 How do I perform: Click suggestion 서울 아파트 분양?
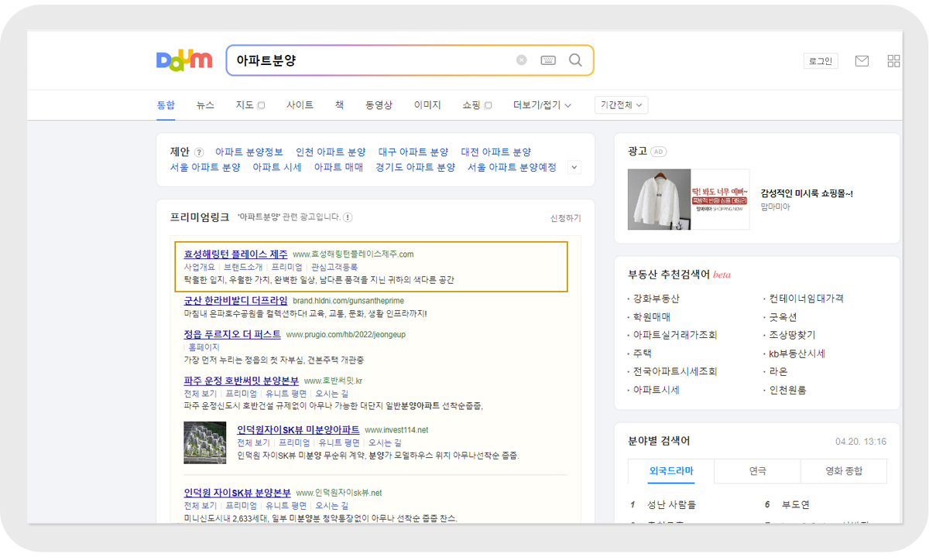click(x=205, y=167)
